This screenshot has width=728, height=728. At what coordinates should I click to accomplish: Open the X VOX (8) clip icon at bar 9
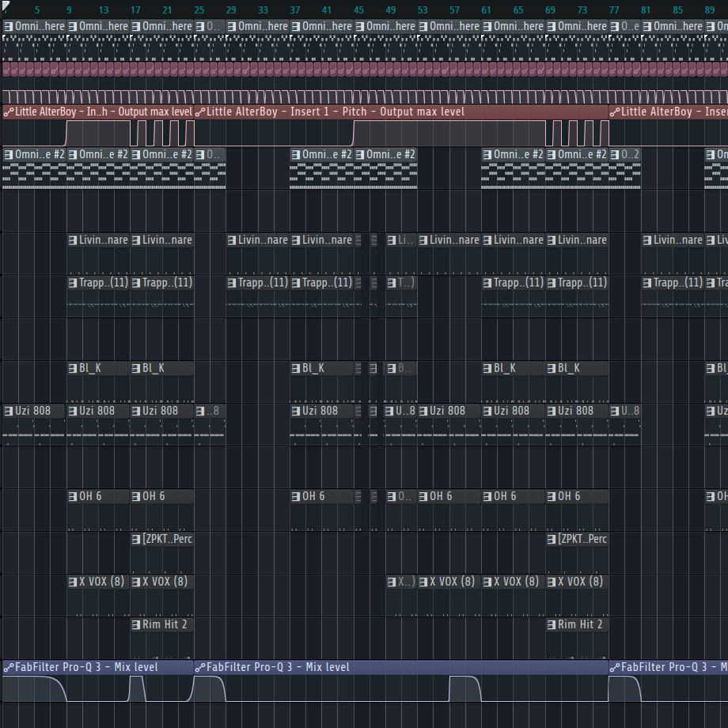(x=73, y=582)
